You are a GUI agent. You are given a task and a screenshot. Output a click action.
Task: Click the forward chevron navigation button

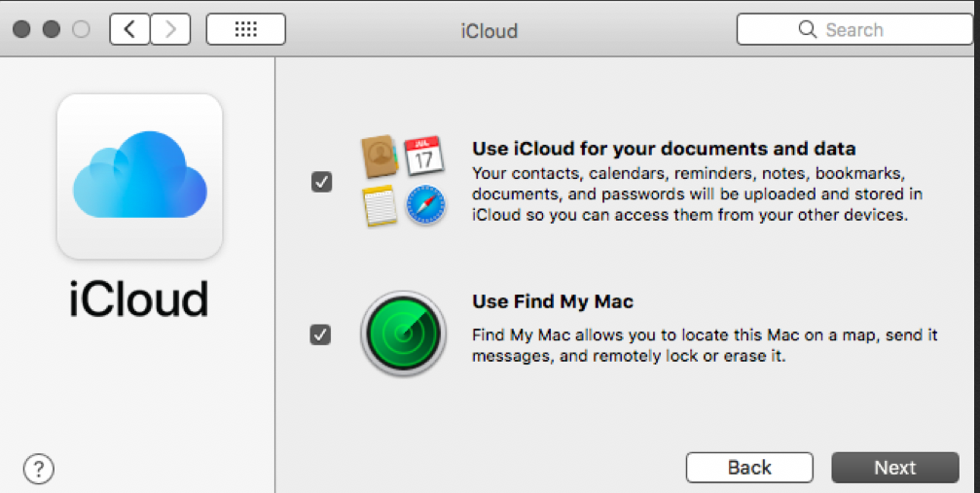pos(170,29)
